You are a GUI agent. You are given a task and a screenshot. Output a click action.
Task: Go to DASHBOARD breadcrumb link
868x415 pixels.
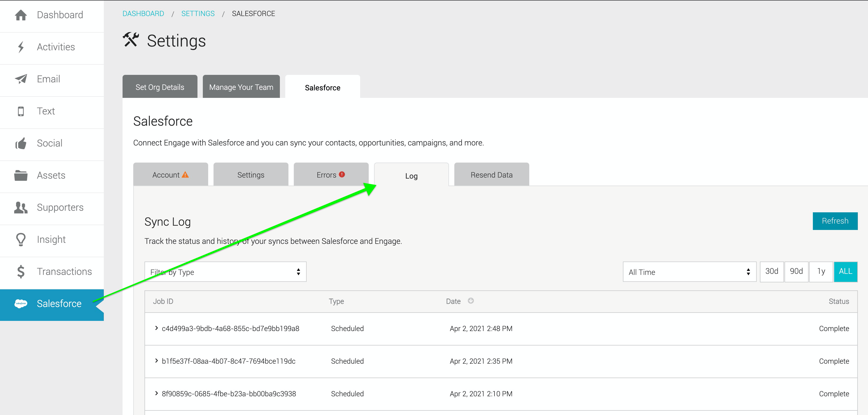tap(143, 13)
